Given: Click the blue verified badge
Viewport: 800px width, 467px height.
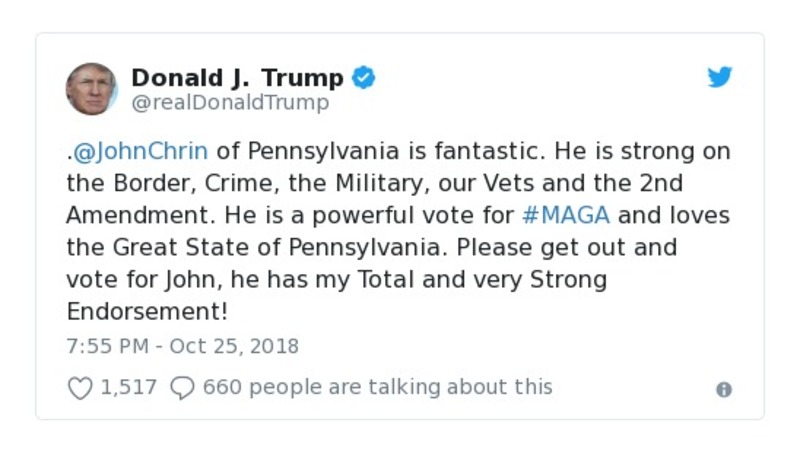Looking at the screenshot, I should [363, 77].
